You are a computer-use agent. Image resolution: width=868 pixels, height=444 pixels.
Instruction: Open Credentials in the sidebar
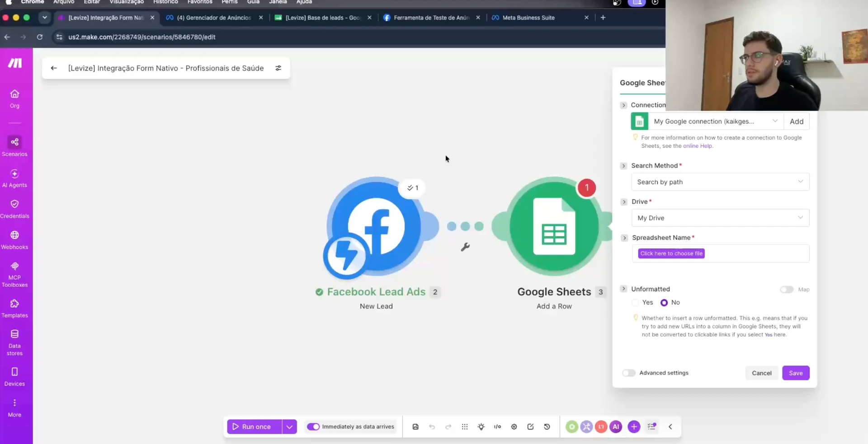point(14,209)
